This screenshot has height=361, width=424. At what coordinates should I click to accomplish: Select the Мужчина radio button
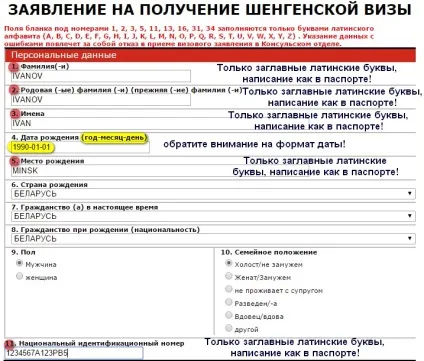click(19, 263)
